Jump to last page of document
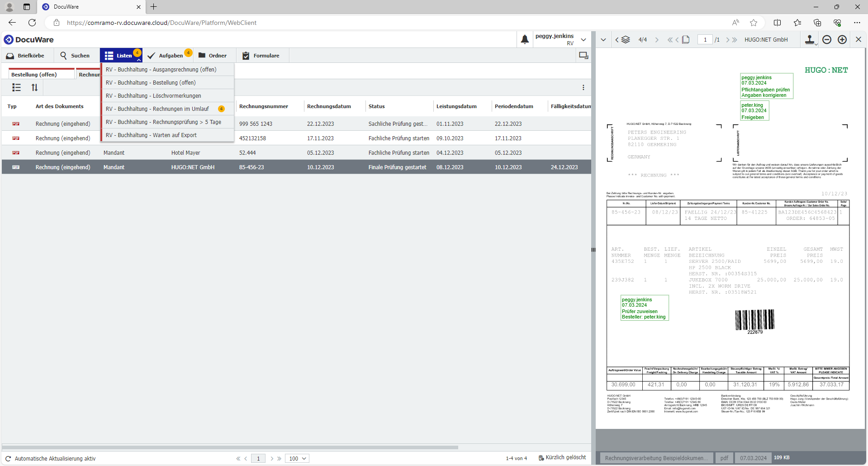Viewport: 868px width, 466px height. [735, 40]
